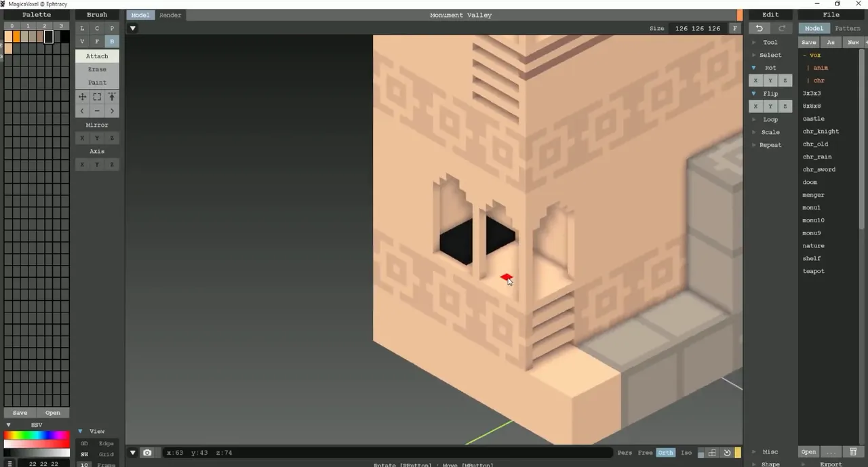Toggle Grid display in View
This screenshot has height=467, width=868.
pos(106,454)
